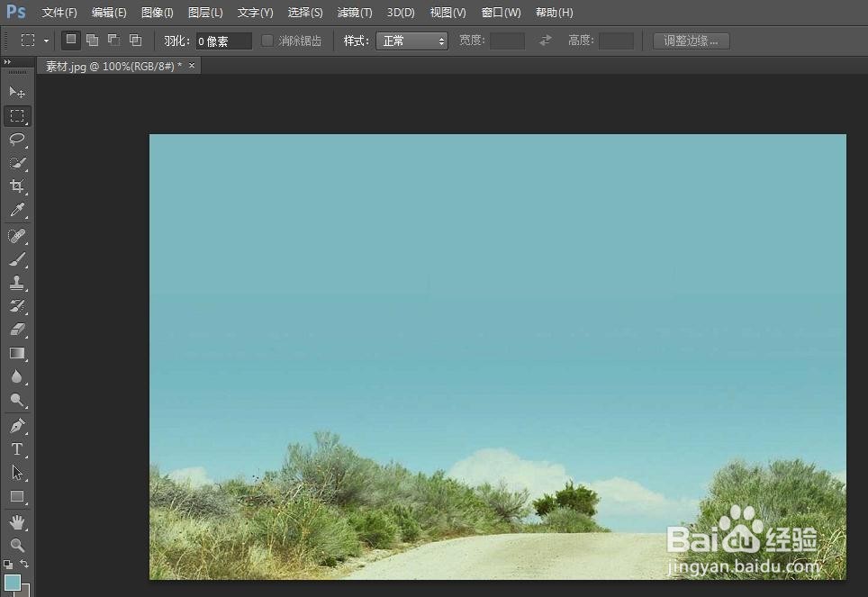This screenshot has height=597, width=868.
Task: Select the Move tool
Action: point(17,92)
